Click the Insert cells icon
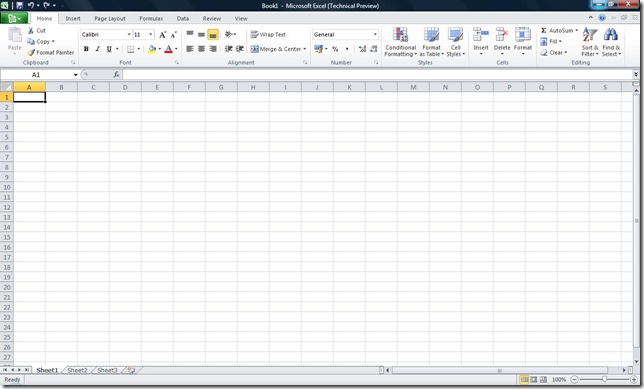Viewport: 644px width, 389px height. pyautogui.click(x=481, y=35)
